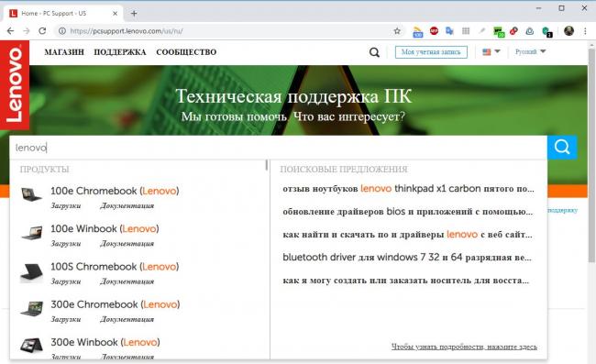The image size is (596, 364).
Task: Choose the bluetooth driver для windows 7 suggestion
Action: tap(407, 258)
